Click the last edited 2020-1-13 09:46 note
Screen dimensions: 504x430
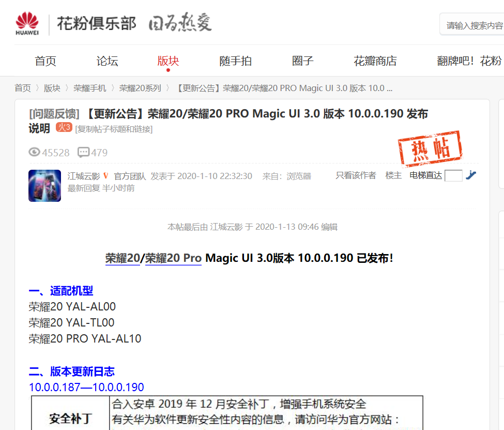point(252,227)
